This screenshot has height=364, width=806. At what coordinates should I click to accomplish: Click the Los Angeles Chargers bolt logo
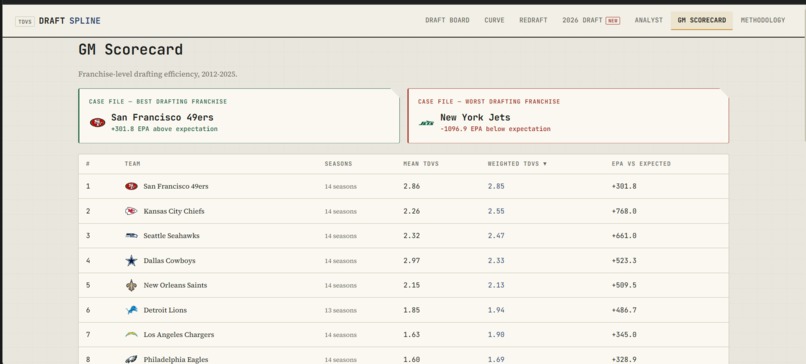pos(132,334)
